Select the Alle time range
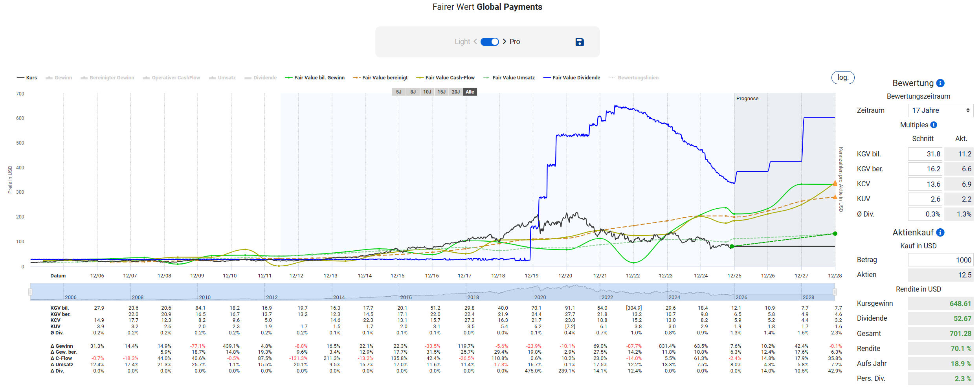Screen dimensions: 980x391 470,92
